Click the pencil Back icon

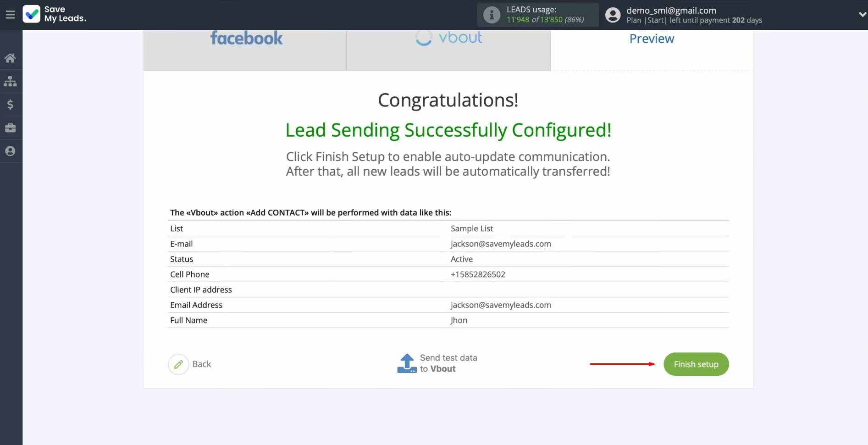(x=178, y=364)
